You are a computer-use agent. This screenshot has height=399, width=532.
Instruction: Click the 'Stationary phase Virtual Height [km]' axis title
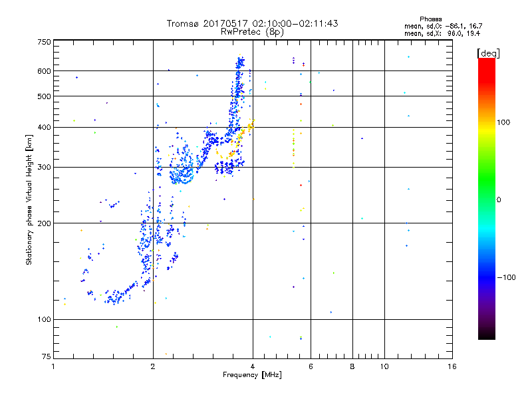(x=29, y=199)
